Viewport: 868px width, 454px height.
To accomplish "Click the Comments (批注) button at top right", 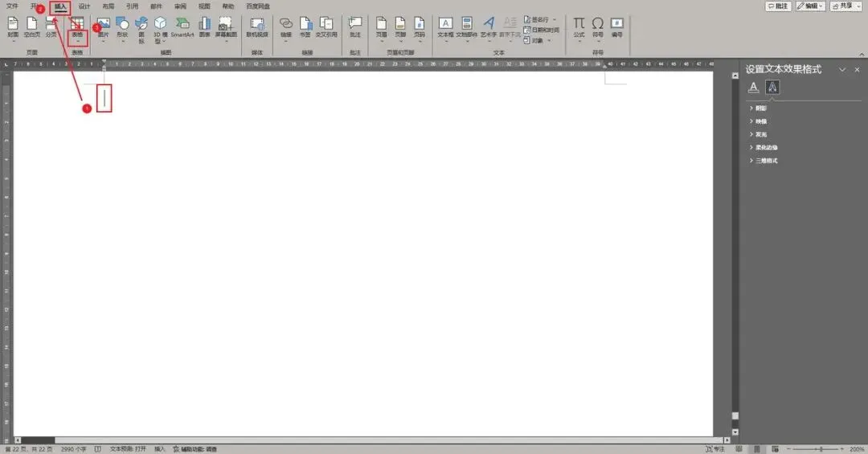I will (x=778, y=6).
